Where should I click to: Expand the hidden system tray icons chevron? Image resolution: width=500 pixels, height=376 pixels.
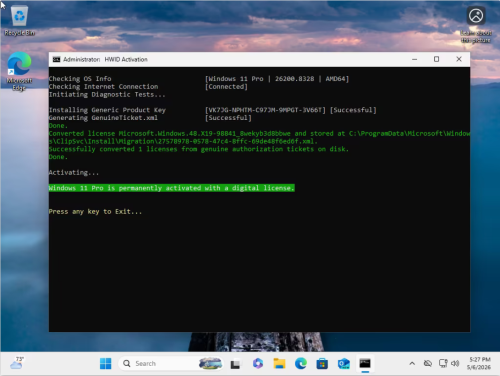click(412, 363)
